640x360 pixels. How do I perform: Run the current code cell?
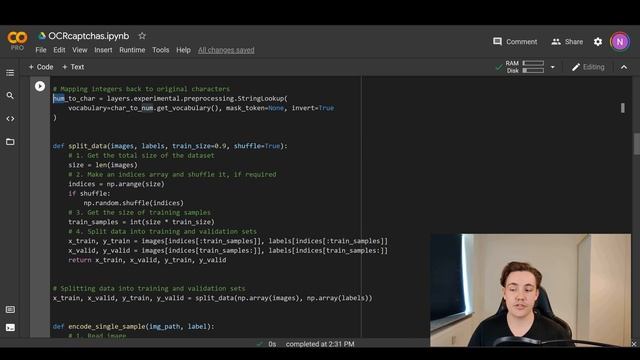coord(40,86)
